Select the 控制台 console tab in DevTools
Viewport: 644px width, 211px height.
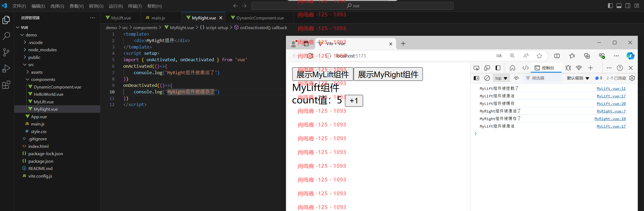tap(546, 68)
